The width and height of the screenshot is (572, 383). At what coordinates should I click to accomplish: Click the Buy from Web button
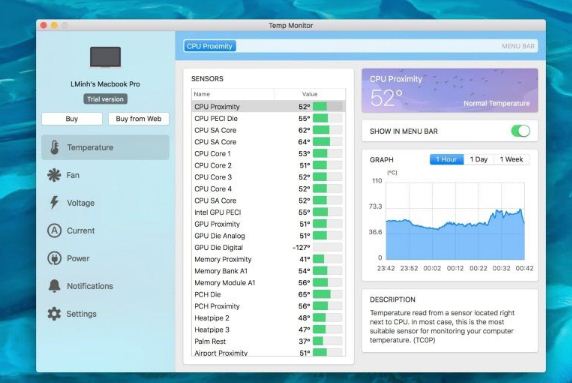tap(139, 119)
